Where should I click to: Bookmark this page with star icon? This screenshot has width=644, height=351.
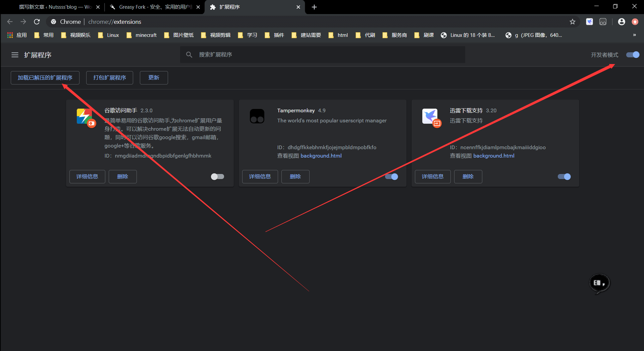click(x=573, y=22)
